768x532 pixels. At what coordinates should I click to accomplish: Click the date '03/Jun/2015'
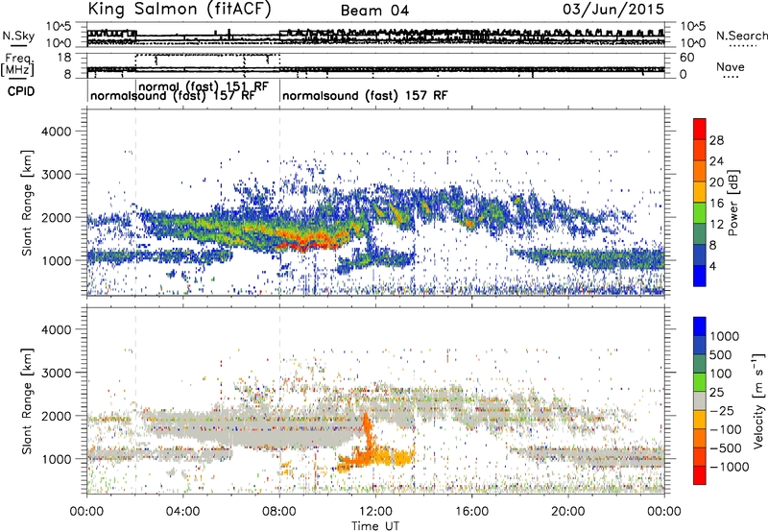(x=613, y=9)
